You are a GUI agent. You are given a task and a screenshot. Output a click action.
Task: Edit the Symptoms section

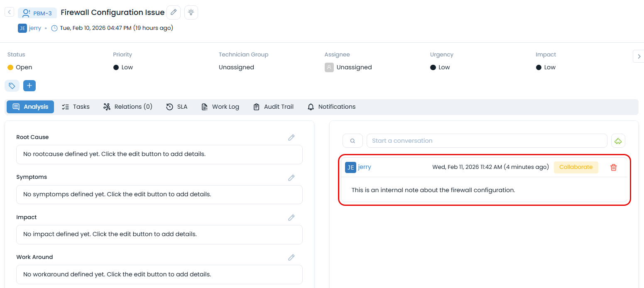pyautogui.click(x=291, y=178)
